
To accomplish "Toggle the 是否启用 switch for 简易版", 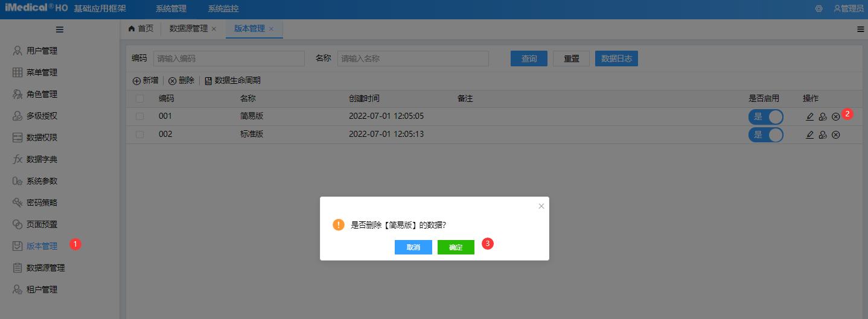I will pyautogui.click(x=765, y=117).
